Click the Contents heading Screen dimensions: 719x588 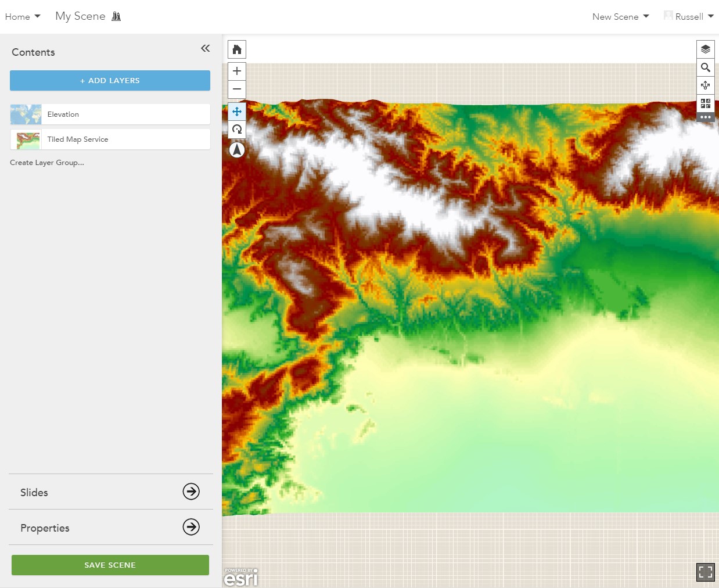click(33, 52)
